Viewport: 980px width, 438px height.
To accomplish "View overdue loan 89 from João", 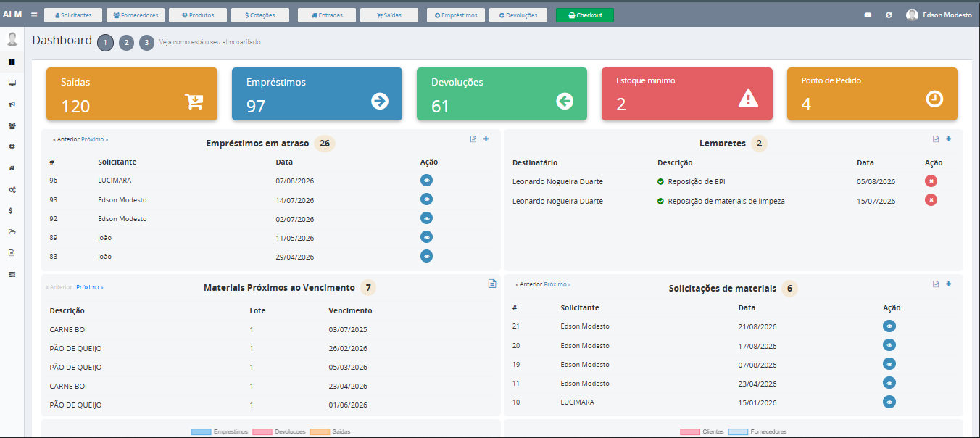I will 427,236.
